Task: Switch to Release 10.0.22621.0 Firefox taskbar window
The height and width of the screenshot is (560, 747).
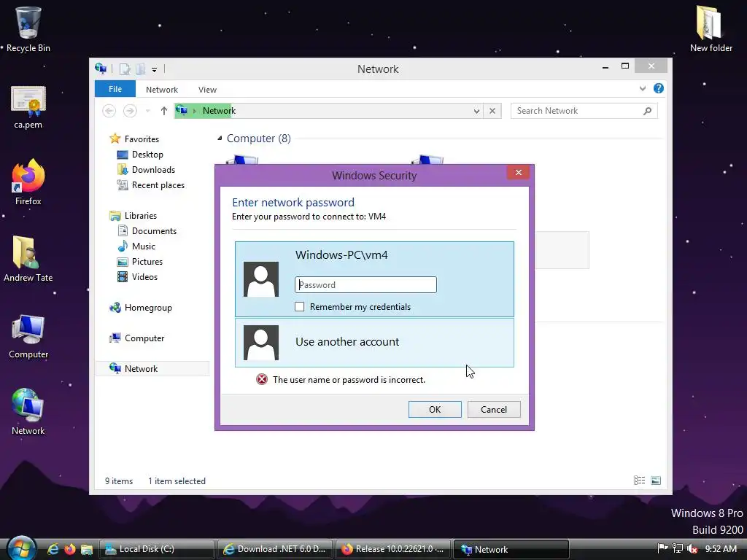Action: 392,549
